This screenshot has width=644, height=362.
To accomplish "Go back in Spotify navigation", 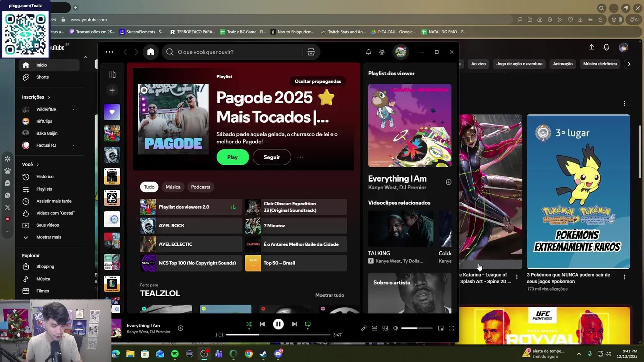I will click(125, 52).
